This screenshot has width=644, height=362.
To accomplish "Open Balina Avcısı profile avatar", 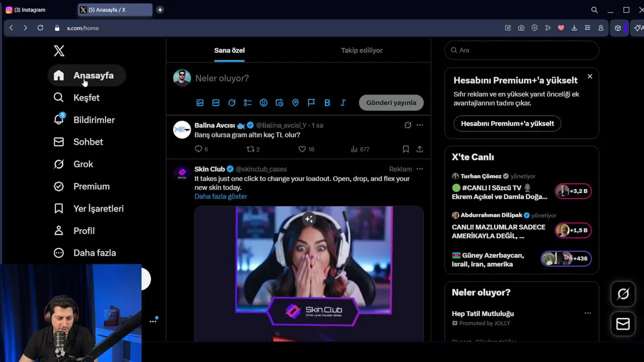I will 182,129.
